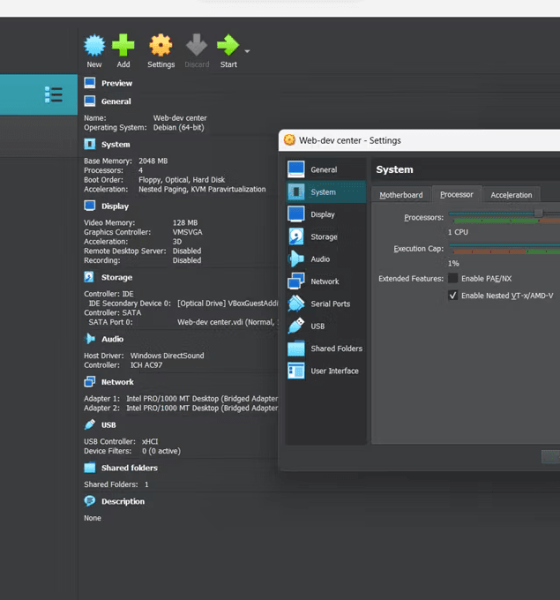Click the 'ICH AC97' audio controller value
560x600 pixels.
[x=147, y=365]
